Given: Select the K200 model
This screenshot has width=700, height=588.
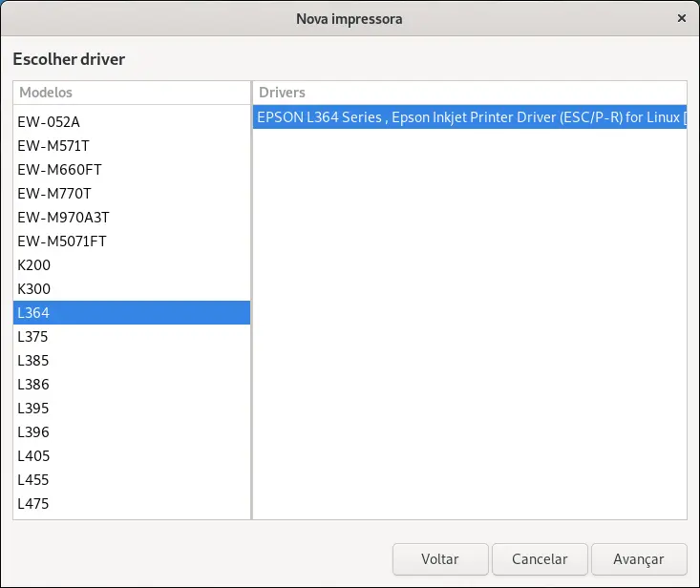Looking at the screenshot, I should pyautogui.click(x=132, y=265).
